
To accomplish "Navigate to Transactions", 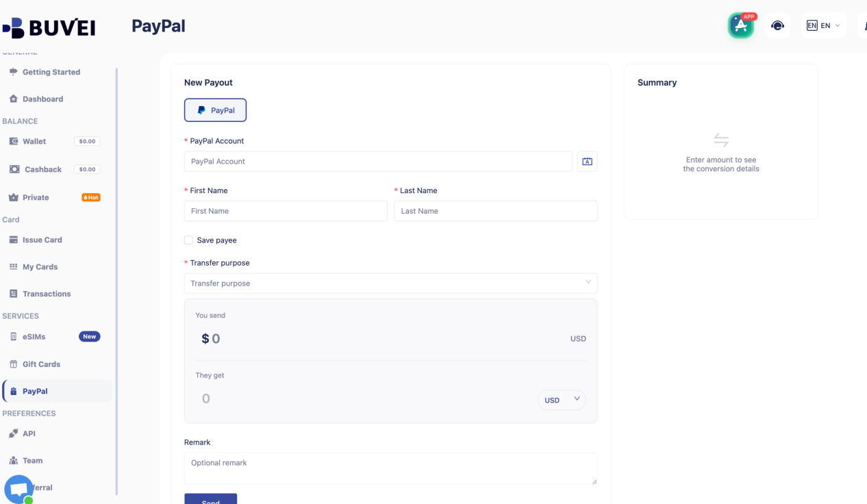I will [x=47, y=294].
